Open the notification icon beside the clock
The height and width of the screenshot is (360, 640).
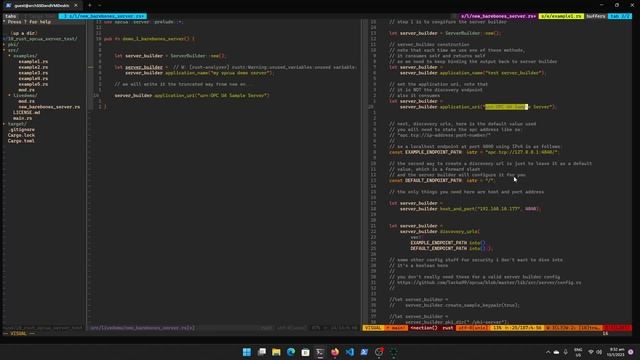(631, 352)
